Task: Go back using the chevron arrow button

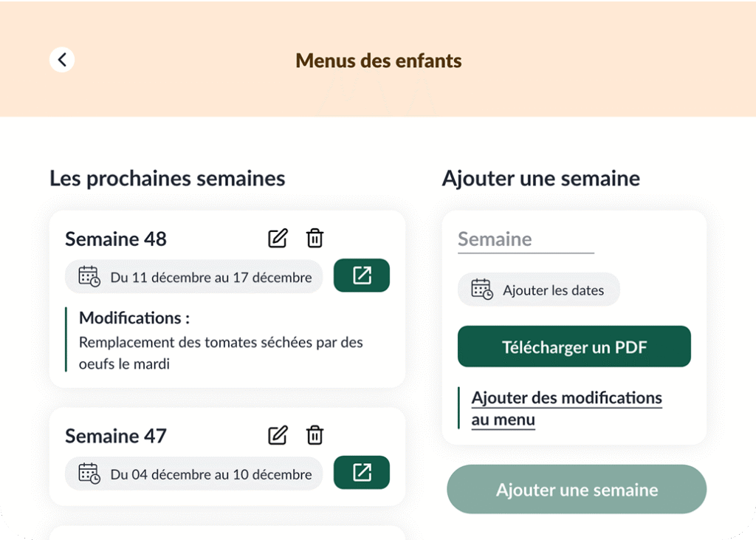Action: coord(62,60)
